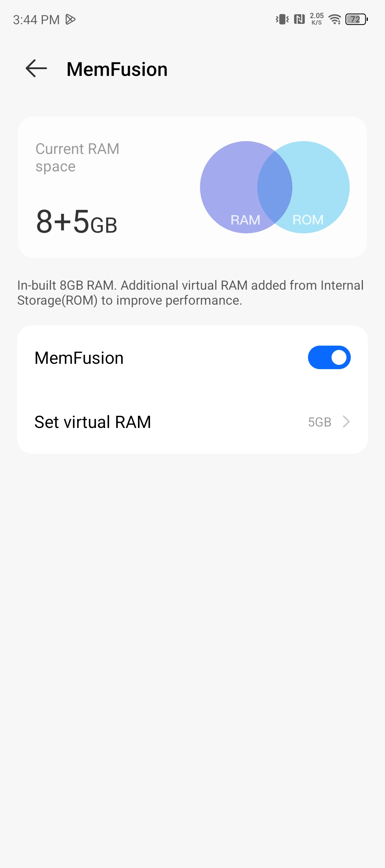Tap the purple RAM circle
Viewport: 385px width, 868px height.
(228, 187)
